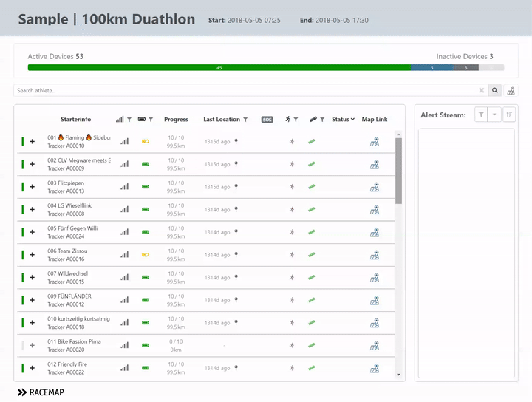
Task: Toggle the Last Location column filter
Action: 245,120
